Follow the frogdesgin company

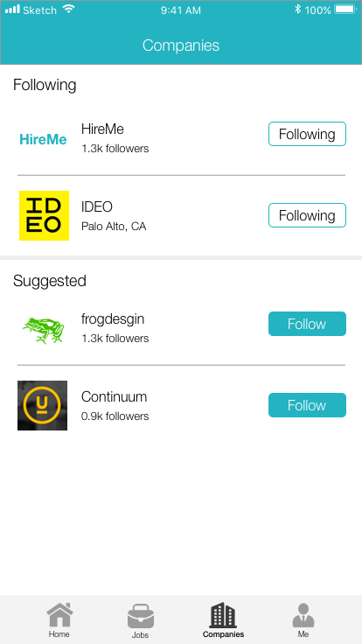tap(307, 324)
